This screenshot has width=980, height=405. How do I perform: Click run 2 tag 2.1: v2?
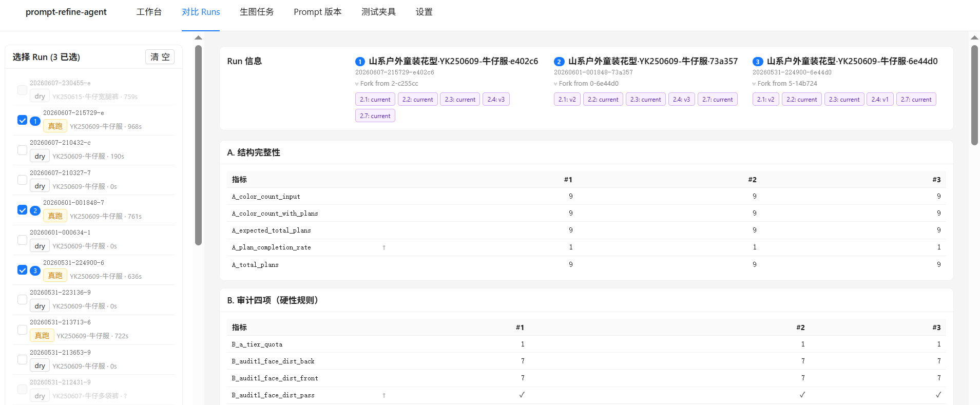tap(567, 100)
